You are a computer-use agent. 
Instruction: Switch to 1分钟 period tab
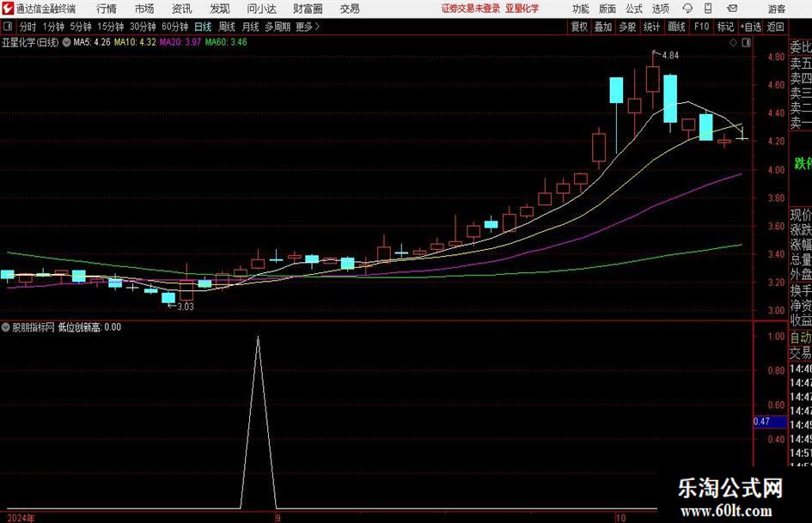[x=53, y=27]
